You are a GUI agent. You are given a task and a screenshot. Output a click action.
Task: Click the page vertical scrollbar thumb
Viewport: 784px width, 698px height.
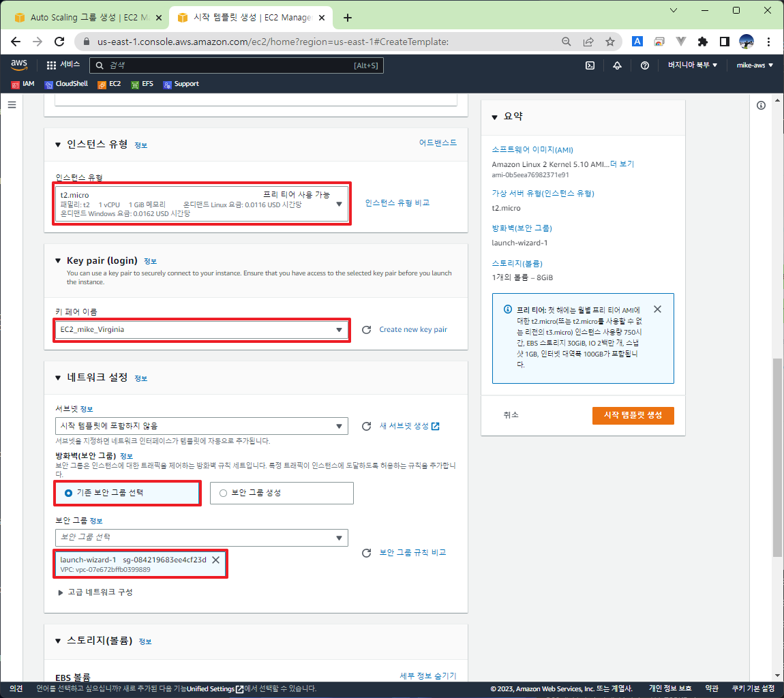coord(777,457)
